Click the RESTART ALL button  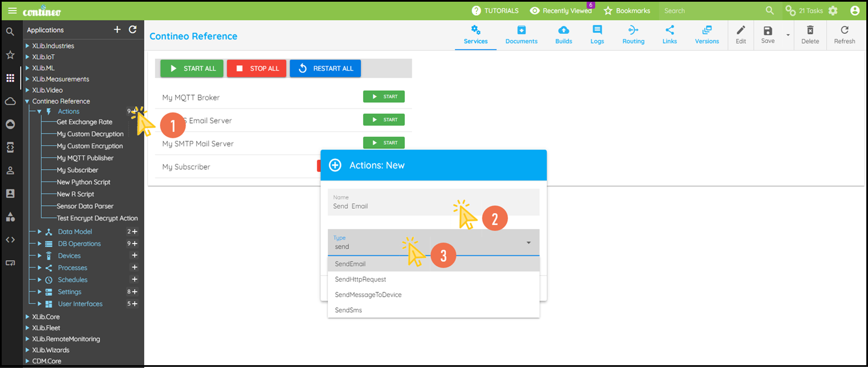[325, 68]
